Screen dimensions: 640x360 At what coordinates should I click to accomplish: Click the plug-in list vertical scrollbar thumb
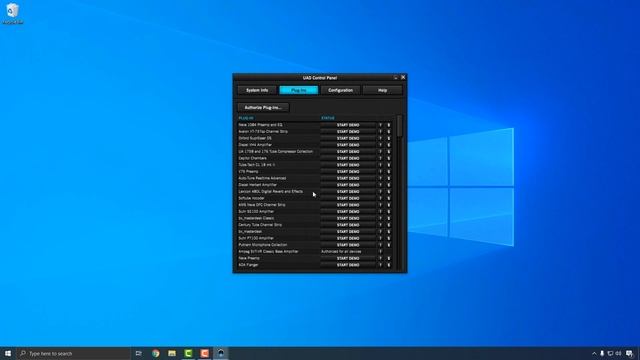click(400, 126)
